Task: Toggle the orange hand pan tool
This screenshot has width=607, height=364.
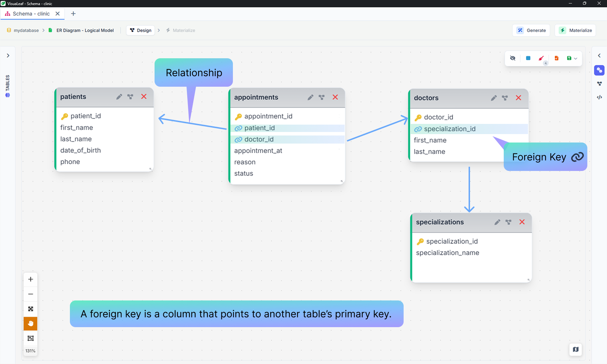Action: pyautogui.click(x=31, y=324)
